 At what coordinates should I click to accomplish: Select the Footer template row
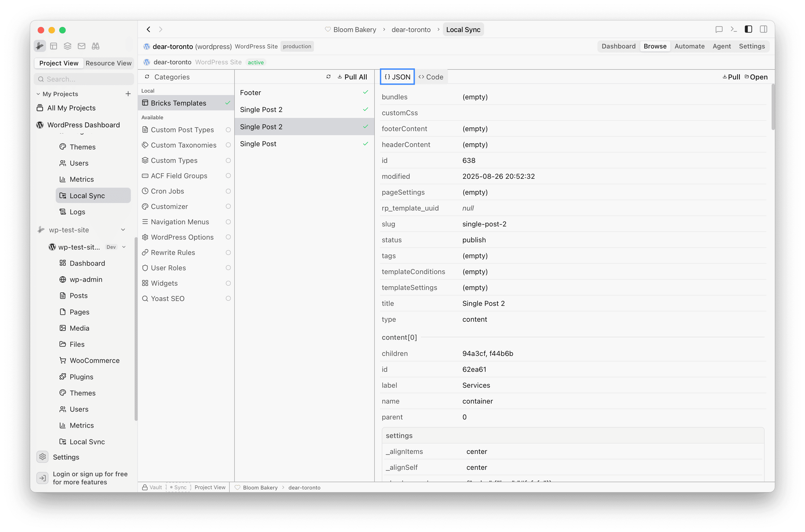pos(304,92)
